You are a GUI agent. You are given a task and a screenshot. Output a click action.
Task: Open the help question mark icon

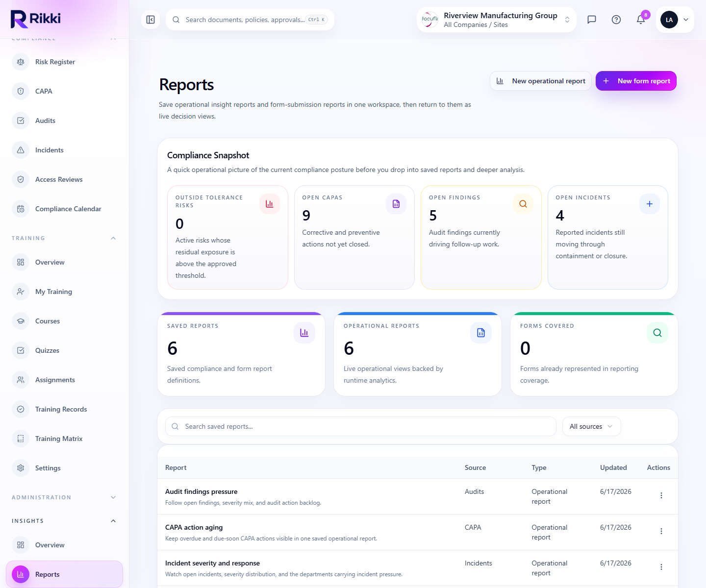(x=616, y=20)
